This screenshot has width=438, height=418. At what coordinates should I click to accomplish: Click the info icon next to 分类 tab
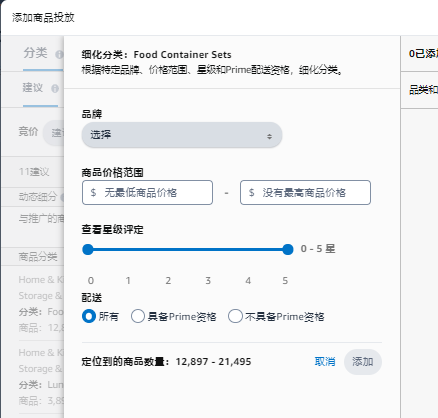click(x=59, y=54)
